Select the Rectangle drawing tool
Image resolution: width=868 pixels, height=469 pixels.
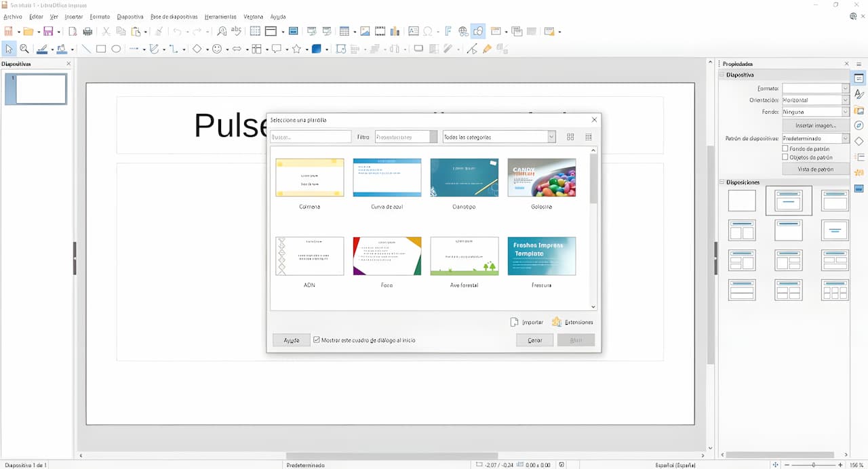tap(101, 49)
